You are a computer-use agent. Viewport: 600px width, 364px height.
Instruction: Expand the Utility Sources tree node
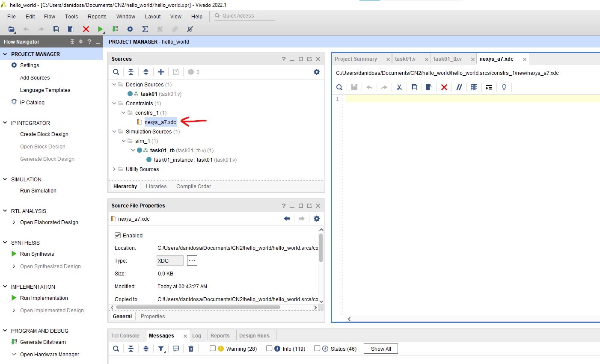point(114,169)
